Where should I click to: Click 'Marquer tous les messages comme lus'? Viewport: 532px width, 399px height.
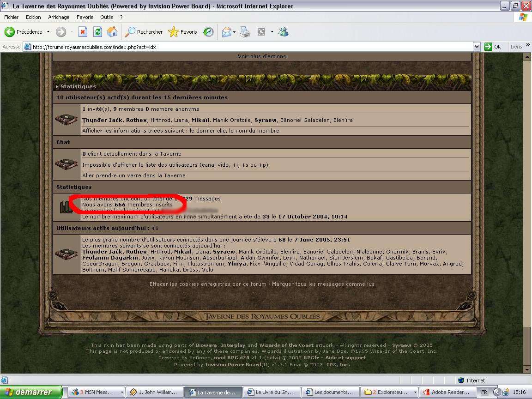(323, 284)
